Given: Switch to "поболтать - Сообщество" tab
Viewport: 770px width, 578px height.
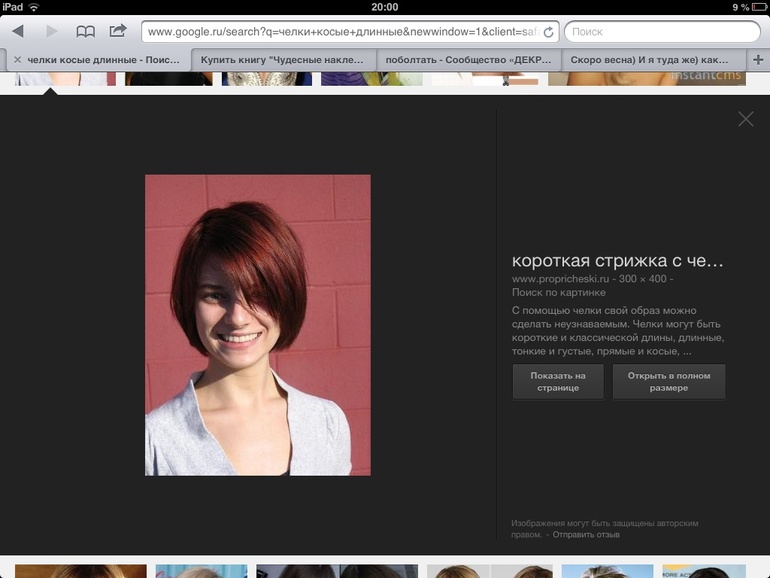Looking at the screenshot, I should 469,60.
